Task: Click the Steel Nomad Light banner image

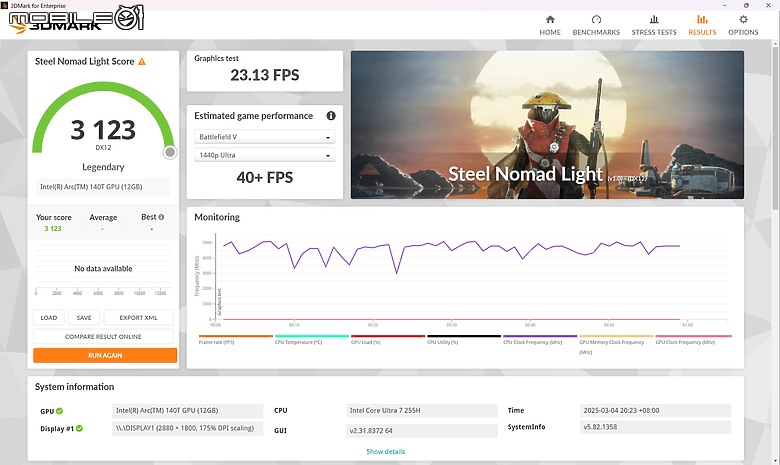Action: pos(547,125)
